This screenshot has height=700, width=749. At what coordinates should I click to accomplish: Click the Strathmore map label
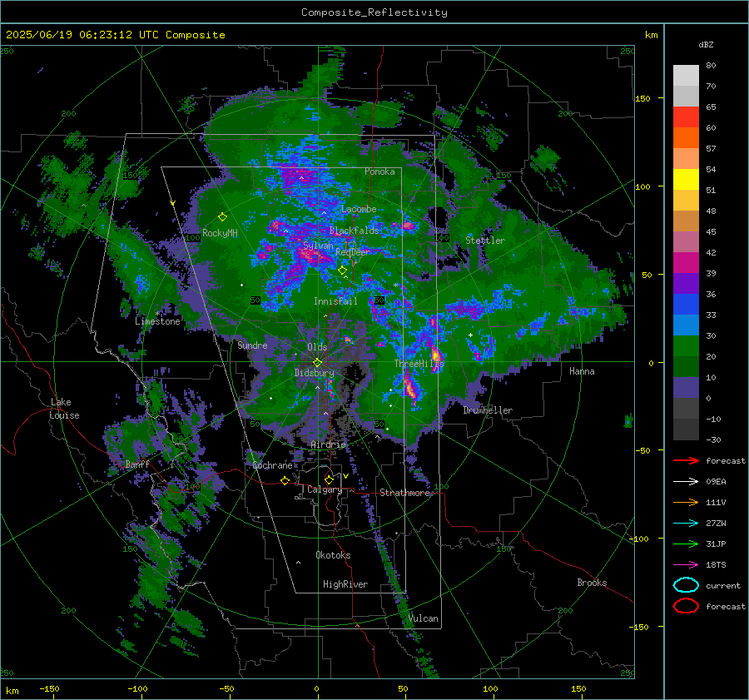point(404,493)
